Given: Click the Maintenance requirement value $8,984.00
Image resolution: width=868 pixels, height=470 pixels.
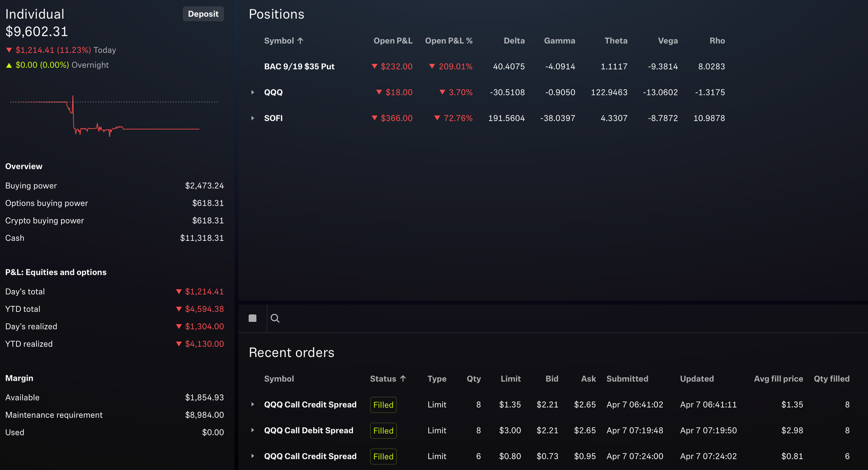Looking at the screenshot, I should [x=204, y=415].
